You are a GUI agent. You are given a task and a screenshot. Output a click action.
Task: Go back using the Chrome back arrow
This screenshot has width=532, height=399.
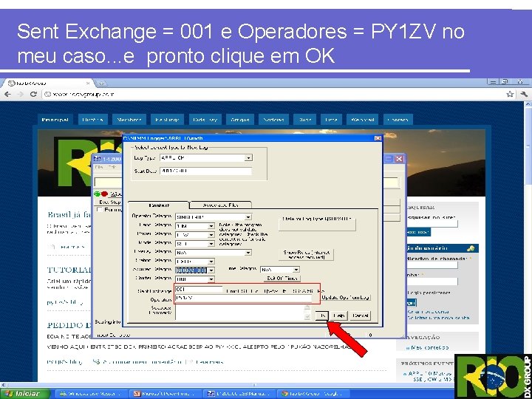(8, 94)
